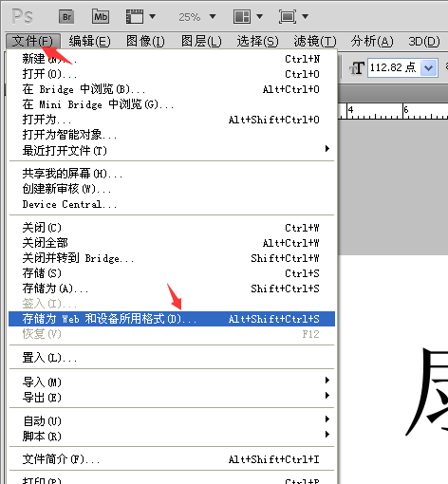This screenshot has width=448, height=484.
Task: Open Device Central...
Action: tap(172, 204)
